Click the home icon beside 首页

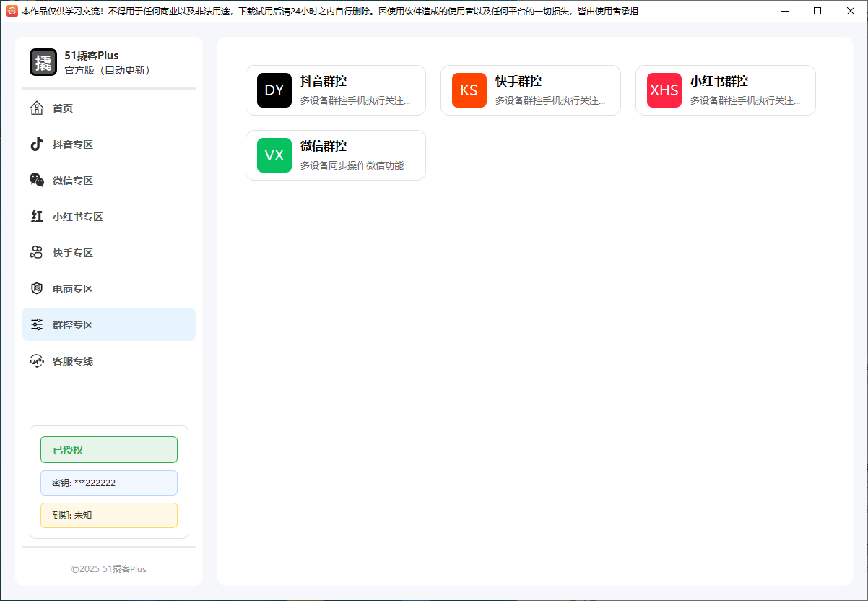(x=37, y=108)
